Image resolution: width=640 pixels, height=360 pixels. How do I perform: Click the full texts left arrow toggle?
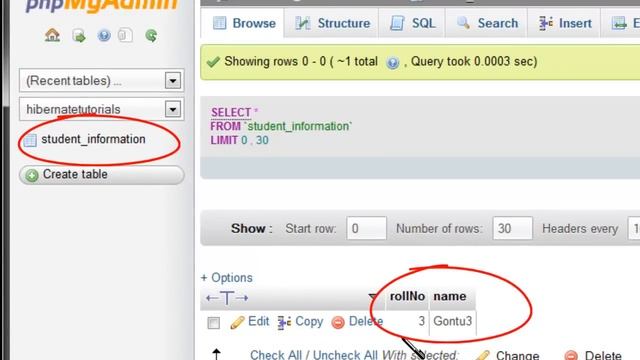(212, 298)
